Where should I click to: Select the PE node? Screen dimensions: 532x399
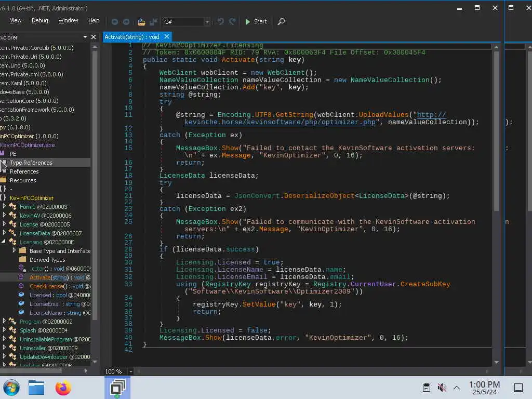(13, 154)
